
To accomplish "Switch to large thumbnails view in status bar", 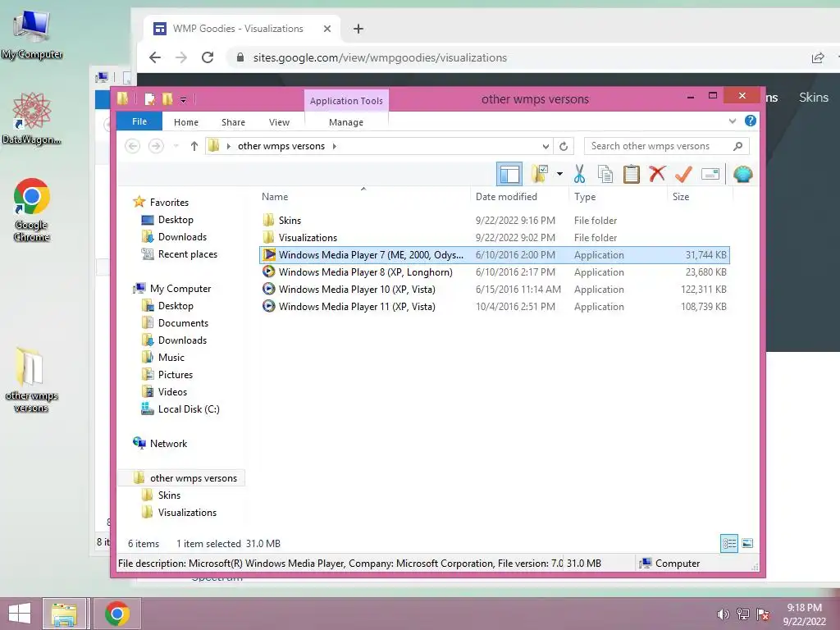I will 747,543.
